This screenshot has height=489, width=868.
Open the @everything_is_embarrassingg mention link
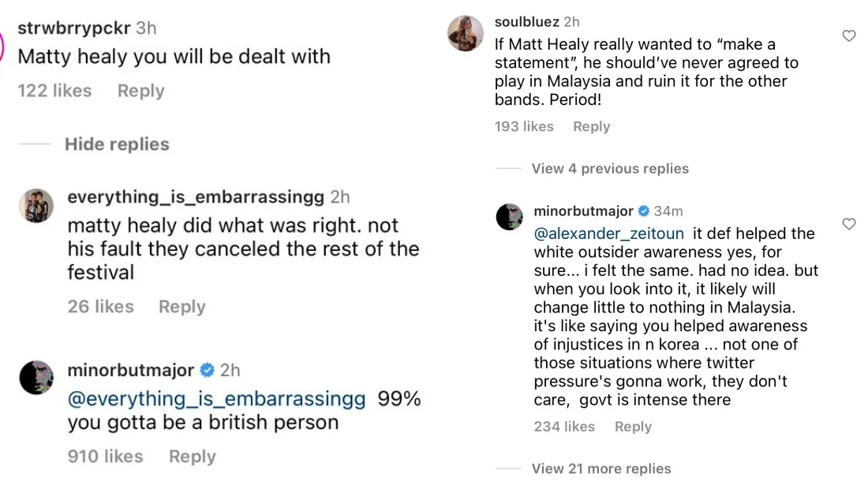[x=216, y=399]
